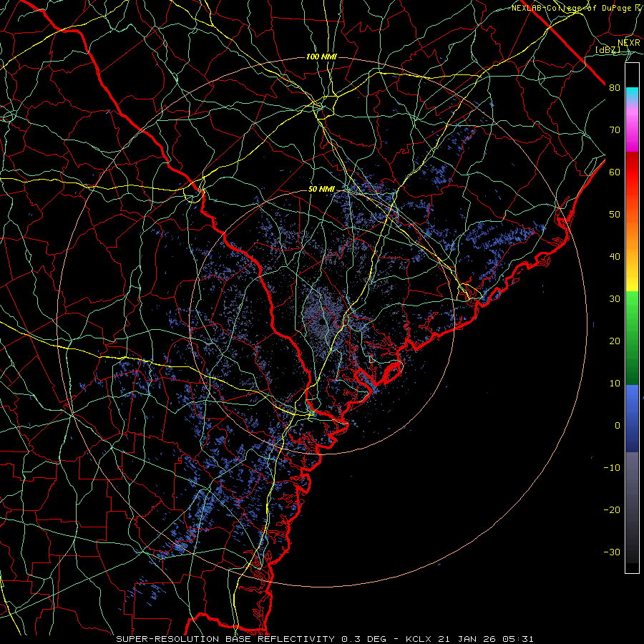This screenshot has height=644, width=644.
Task: Click the 80 value on the color scale
Action: [615, 88]
